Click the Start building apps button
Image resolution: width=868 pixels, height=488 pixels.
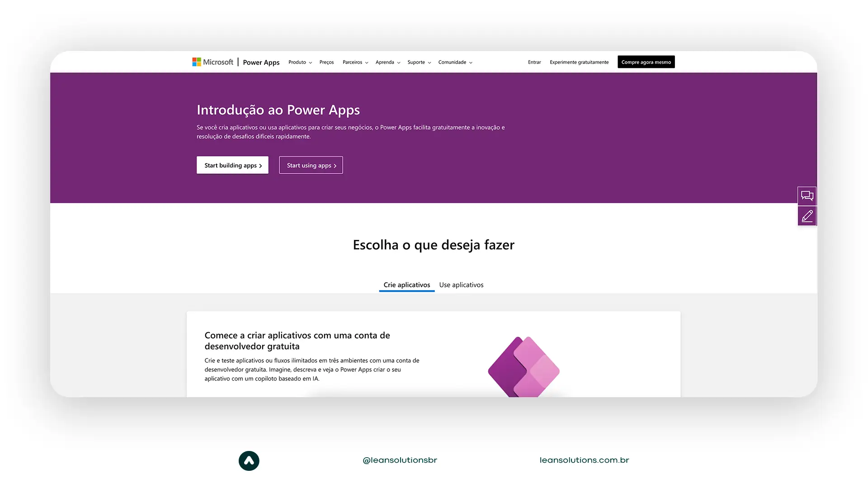pyautogui.click(x=232, y=165)
